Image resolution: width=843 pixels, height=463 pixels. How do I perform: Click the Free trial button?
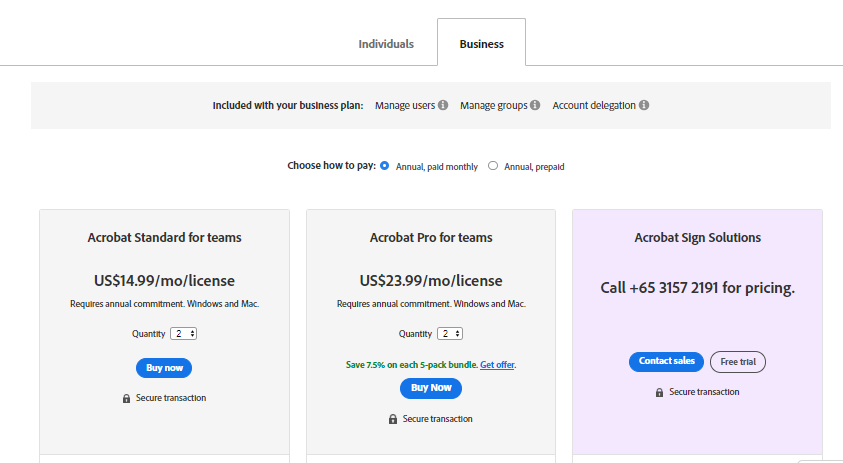[x=738, y=362]
